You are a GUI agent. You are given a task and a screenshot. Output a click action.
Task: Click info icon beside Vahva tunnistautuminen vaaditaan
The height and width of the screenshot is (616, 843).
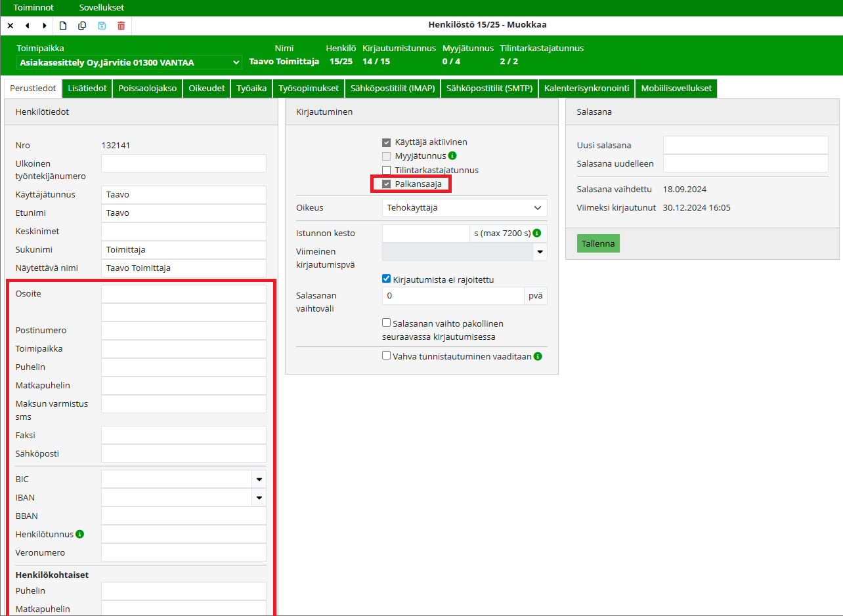coord(538,356)
